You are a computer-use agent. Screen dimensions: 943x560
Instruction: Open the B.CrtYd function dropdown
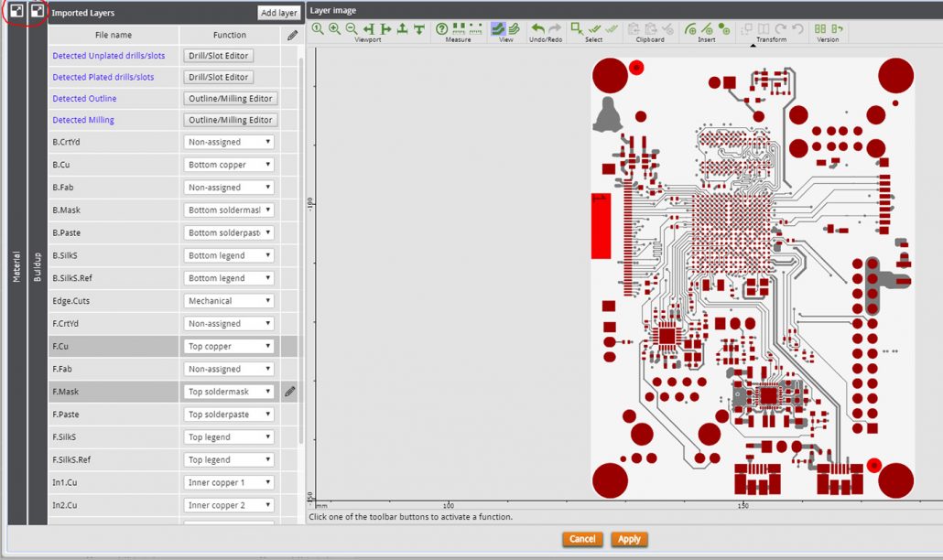pos(229,142)
